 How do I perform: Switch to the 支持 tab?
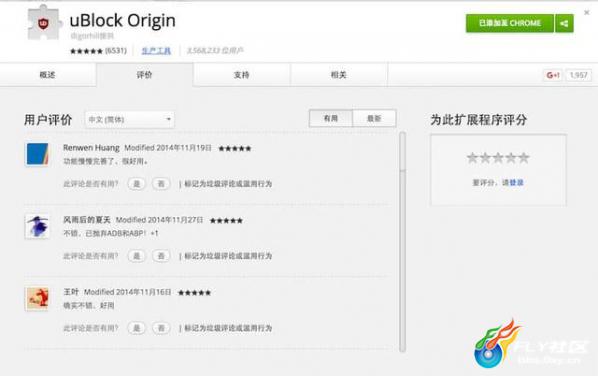(241, 75)
